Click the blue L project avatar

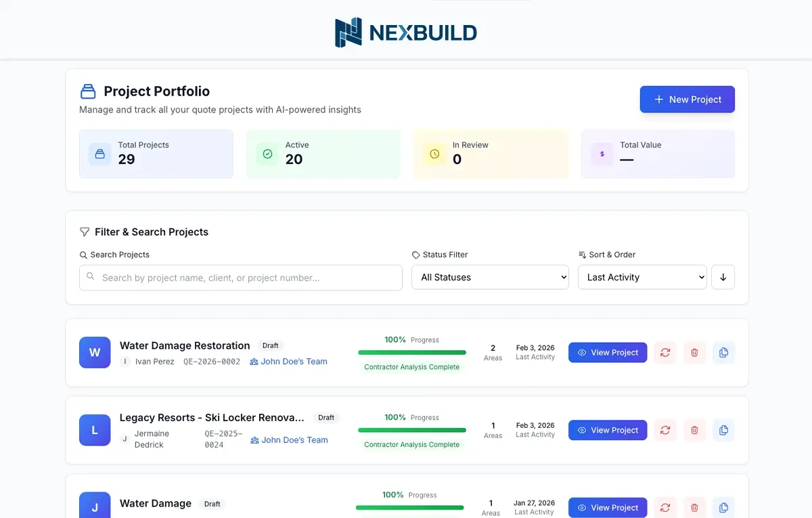click(95, 431)
